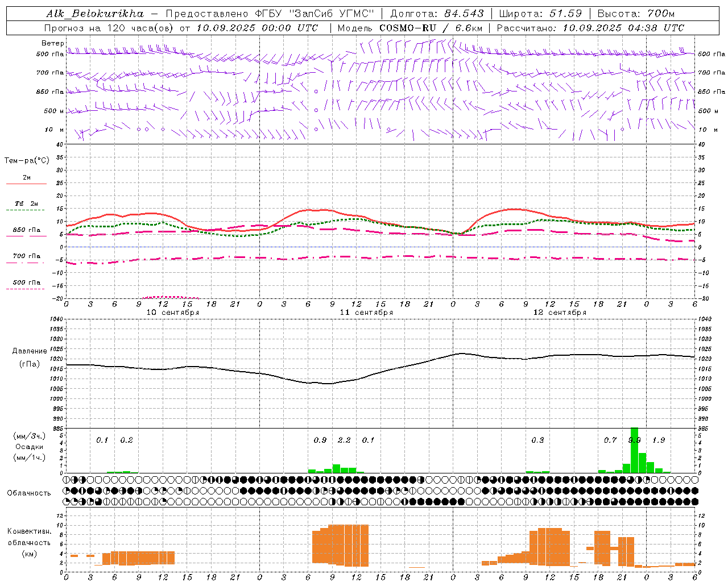Click the Тем-ра(°C) axis label

(27, 161)
